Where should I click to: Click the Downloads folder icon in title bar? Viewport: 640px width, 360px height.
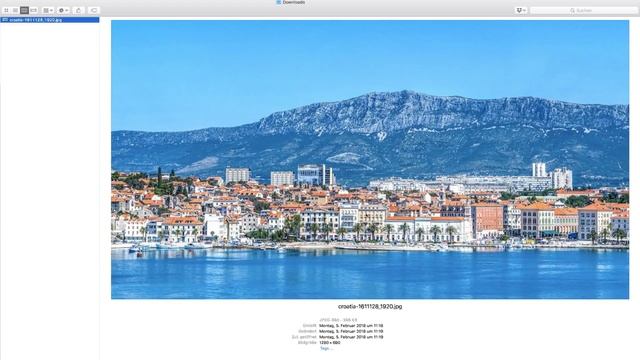(x=279, y=2)
